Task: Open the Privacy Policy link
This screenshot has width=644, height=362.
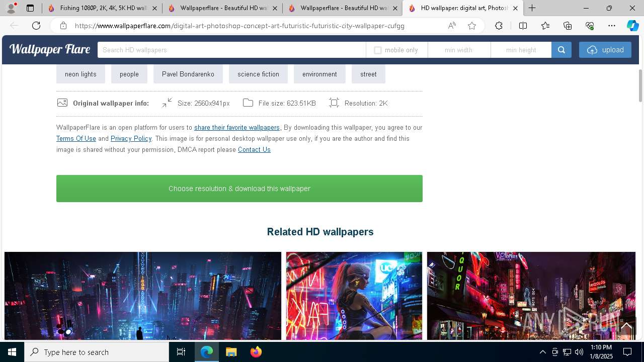Action: pyautogui.click(x=131, y=139)
